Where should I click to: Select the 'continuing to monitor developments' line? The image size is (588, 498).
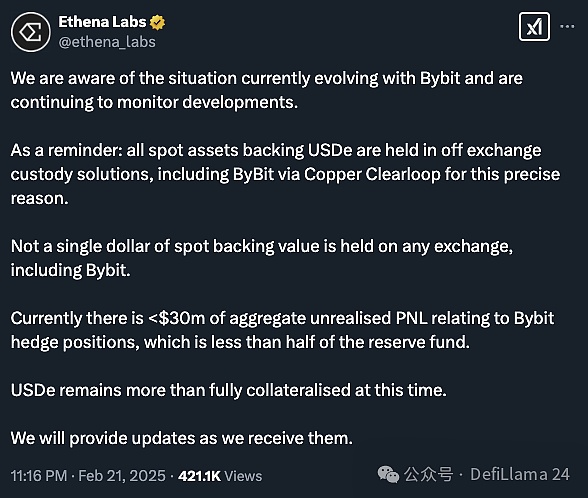click(154, 102)
